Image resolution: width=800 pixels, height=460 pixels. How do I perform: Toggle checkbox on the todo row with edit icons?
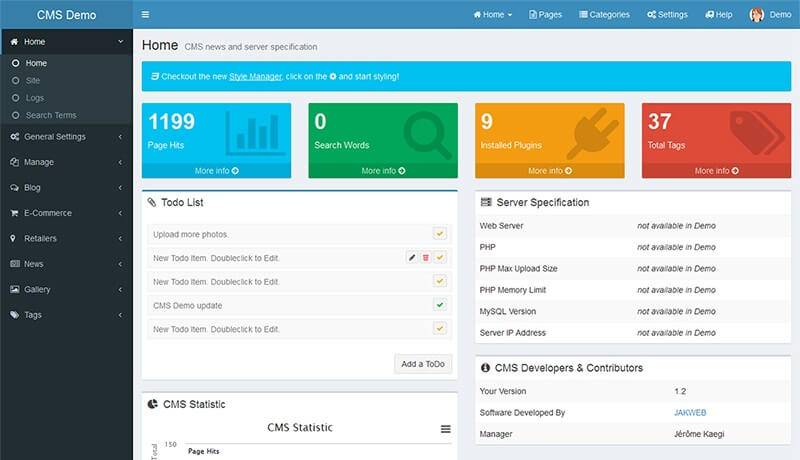tap(439, 258)
